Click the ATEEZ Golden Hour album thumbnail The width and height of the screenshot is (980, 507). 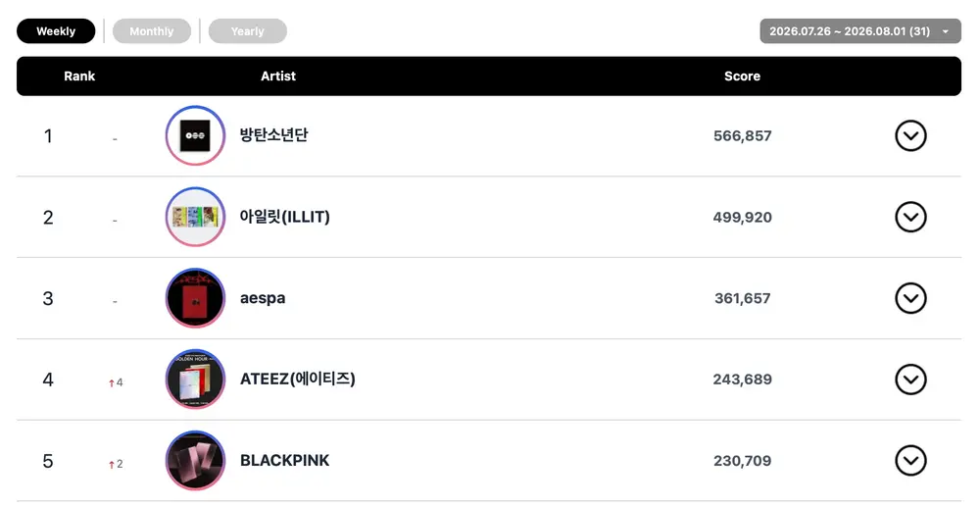pyautogui.click(x=195, y=380)
